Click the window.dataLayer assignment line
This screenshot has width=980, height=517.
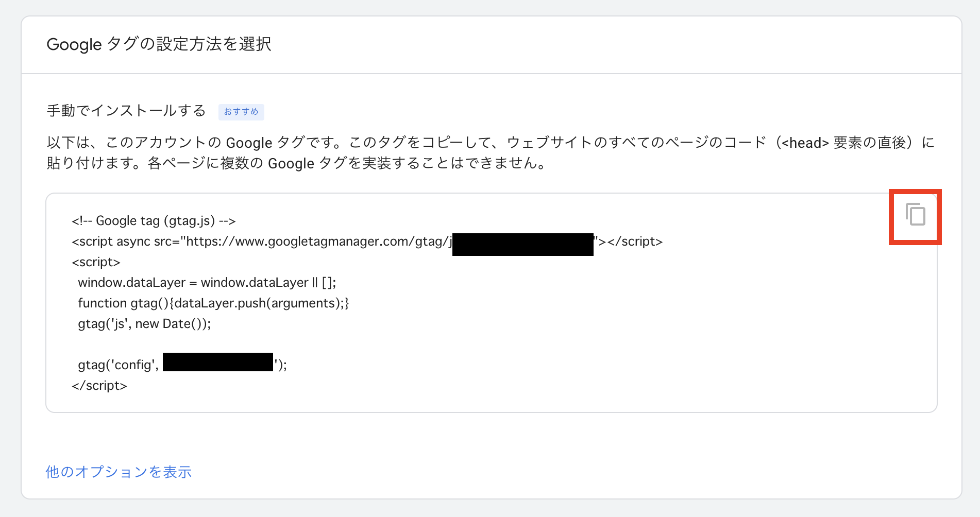click(x=207, y=283)
